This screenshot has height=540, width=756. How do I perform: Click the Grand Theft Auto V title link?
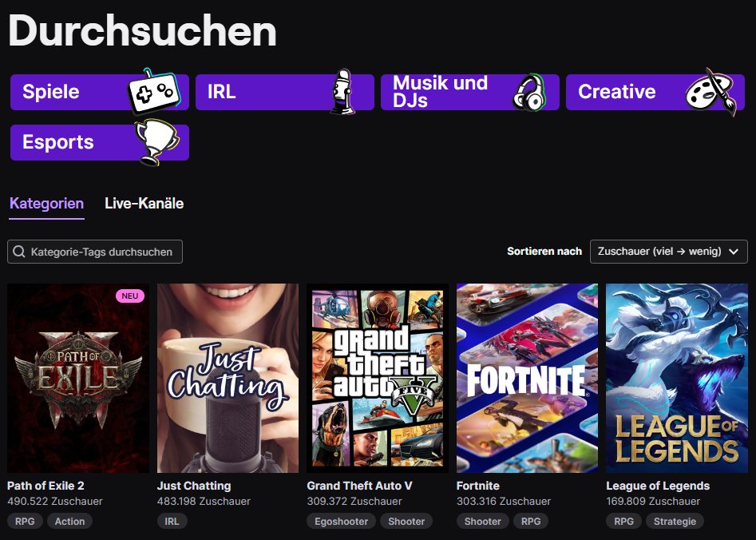point(360,486)
